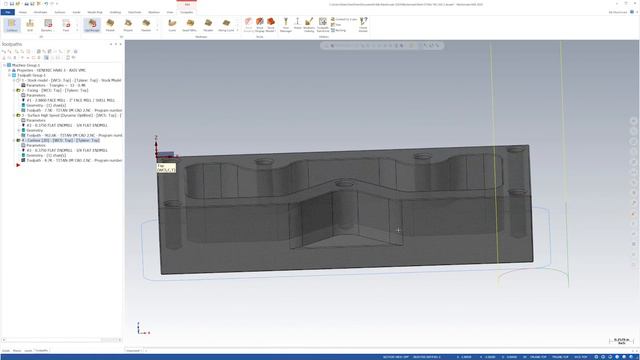640x360 pixels.
Task: Open the Planes manager tab at bottom
Action: click(17, 351)
